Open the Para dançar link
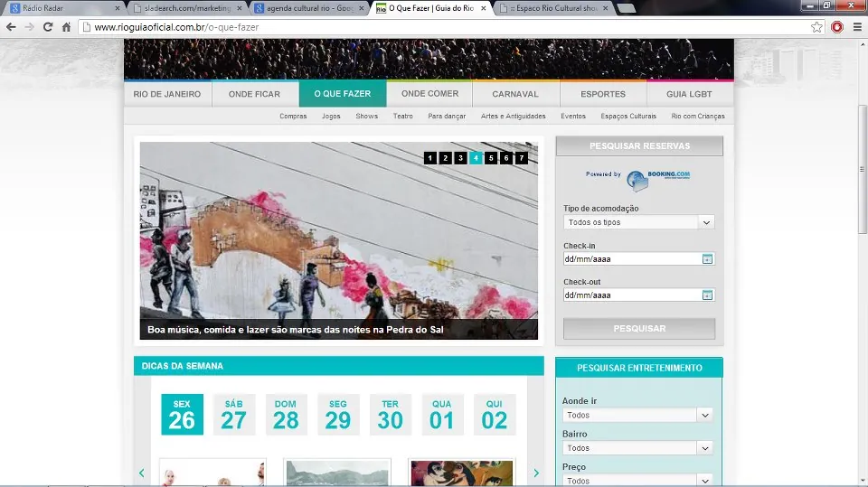 point(447,117)
